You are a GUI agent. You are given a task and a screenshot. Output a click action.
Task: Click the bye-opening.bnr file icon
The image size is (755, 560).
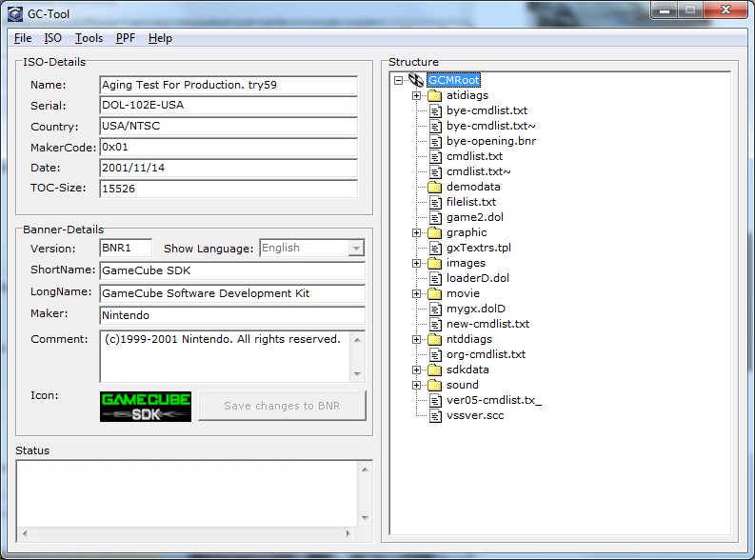click(x=435, y=142)
